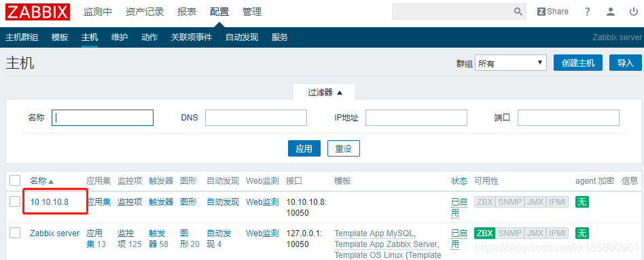Click IPMI badge in Zabbix server row

(x=557, y=233)
